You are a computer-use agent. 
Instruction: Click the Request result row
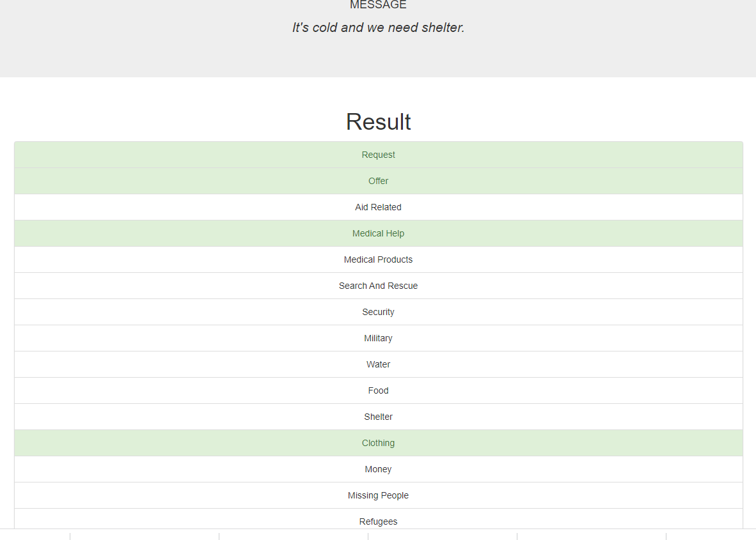click(x=378, y=155)
